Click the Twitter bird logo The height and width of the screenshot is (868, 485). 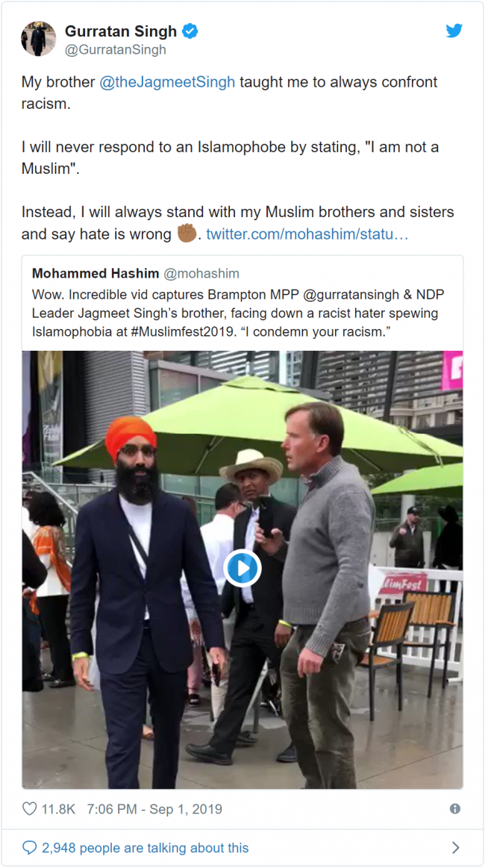[x=454, y=31]
